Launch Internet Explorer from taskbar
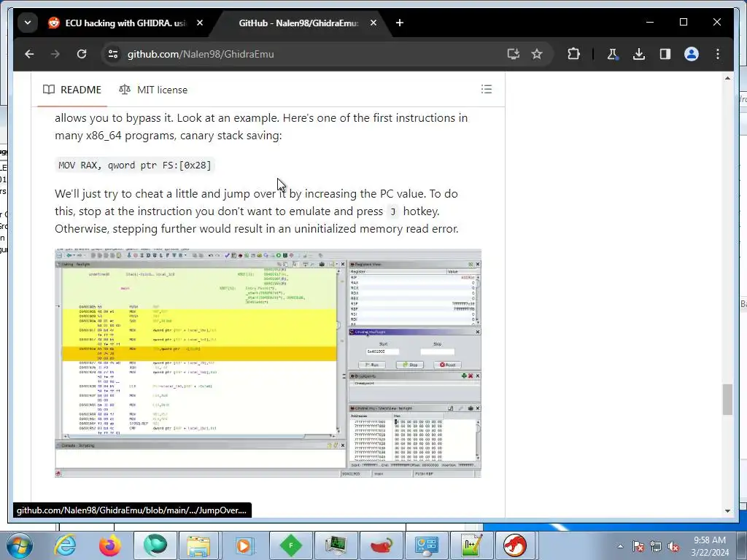This screenshot has height=560, width=747. pos(65,545)
